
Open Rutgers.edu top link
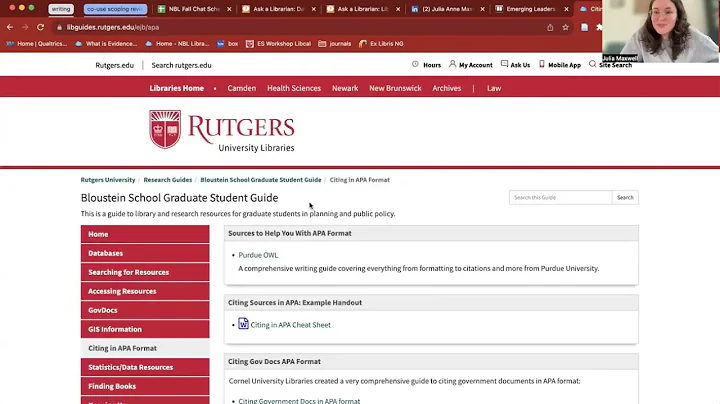click(114, 65)
